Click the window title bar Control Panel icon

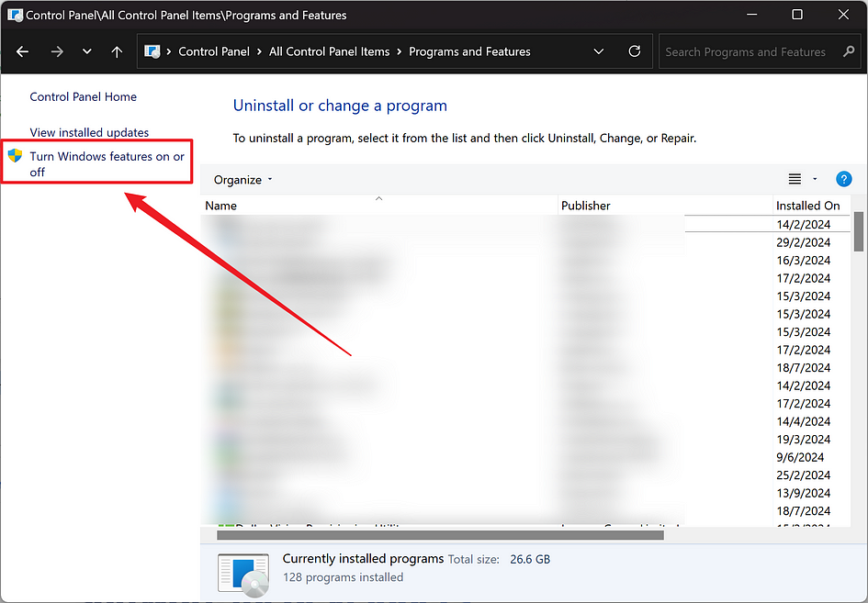pos(15,15)
